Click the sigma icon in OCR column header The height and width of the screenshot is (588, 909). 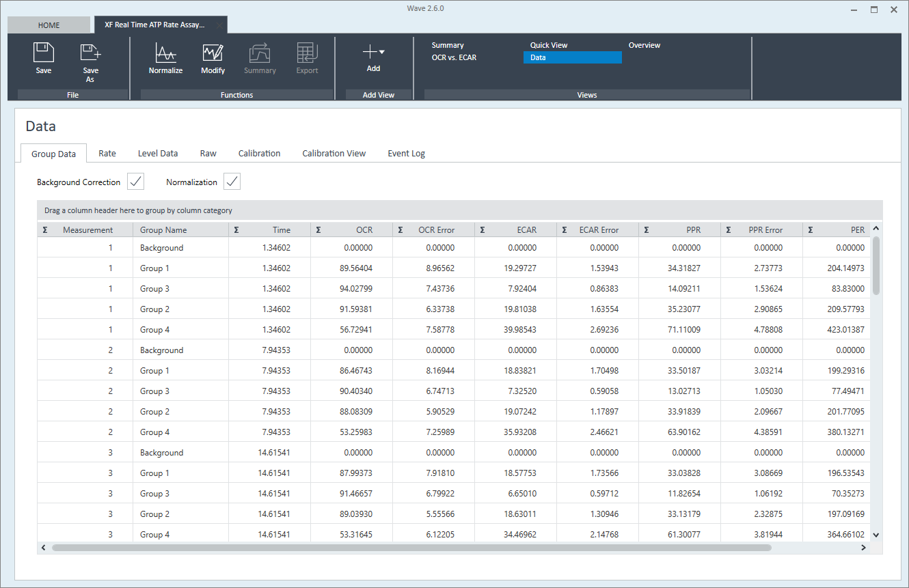point(318,230)
